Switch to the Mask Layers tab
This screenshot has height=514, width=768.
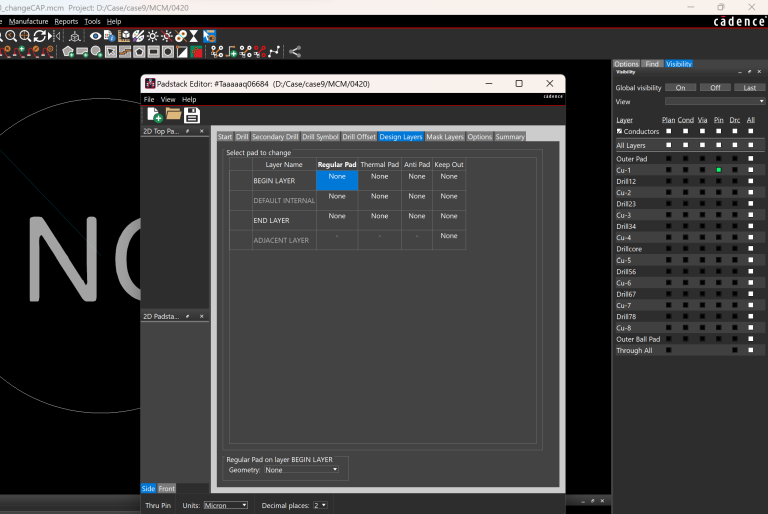pyautogui.click(x=445, y=136)
